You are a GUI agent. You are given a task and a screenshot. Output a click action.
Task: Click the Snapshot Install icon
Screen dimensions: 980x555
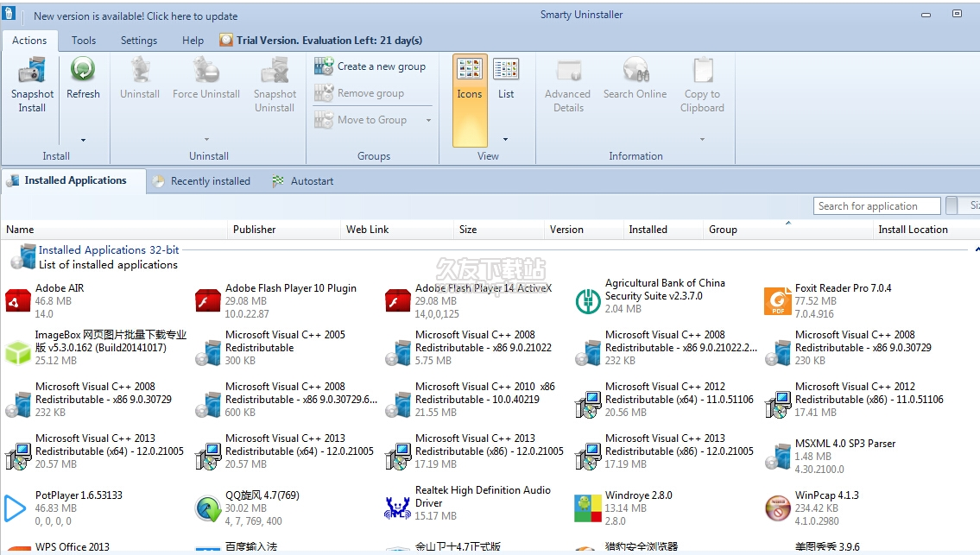click(32, 70)
